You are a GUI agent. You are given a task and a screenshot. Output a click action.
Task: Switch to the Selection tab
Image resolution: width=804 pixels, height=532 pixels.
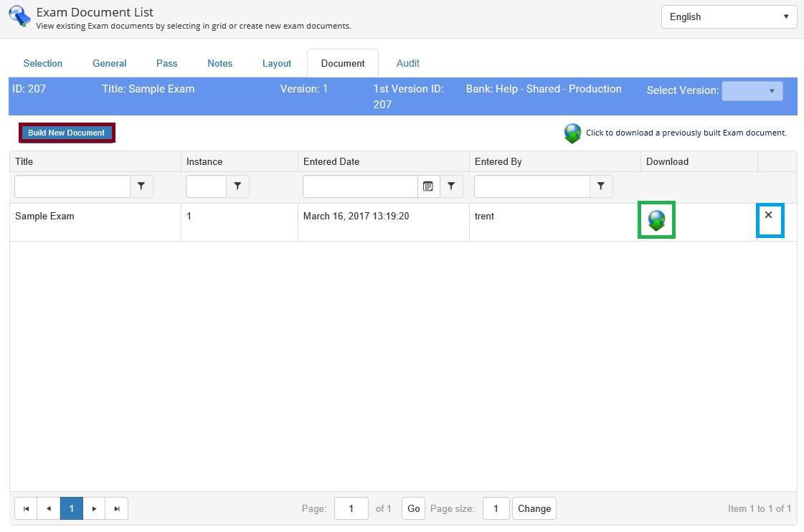coord(43,63)
